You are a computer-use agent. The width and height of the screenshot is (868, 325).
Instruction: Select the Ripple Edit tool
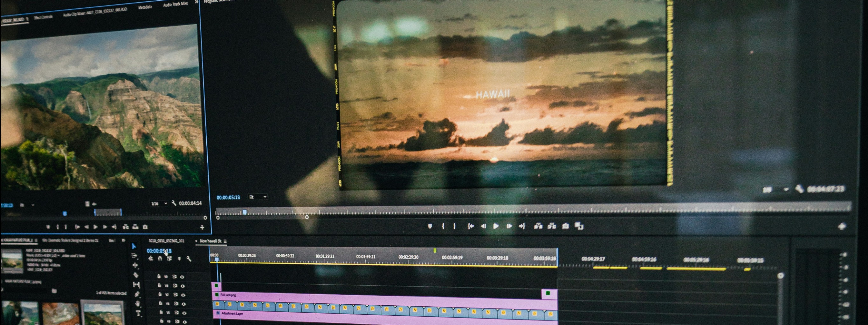[x=135, y=265]
